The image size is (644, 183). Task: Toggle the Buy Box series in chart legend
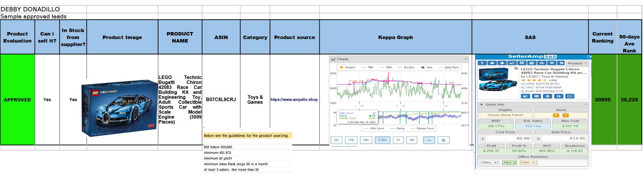[406, 67]
